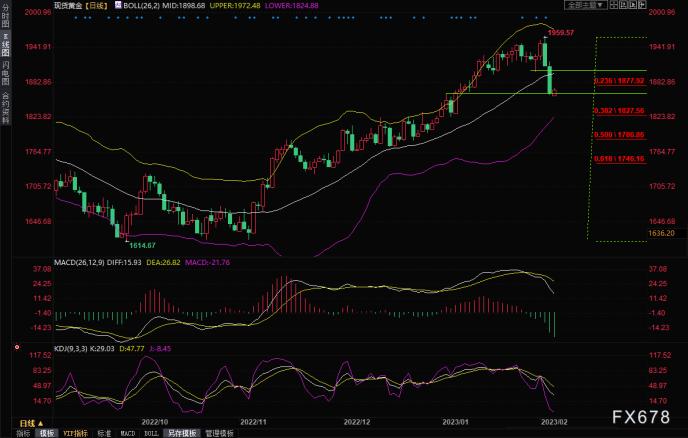Click the last icon in top-right toolbar
This screenshot has height=438, width=688.
click(x=643, y=5)
